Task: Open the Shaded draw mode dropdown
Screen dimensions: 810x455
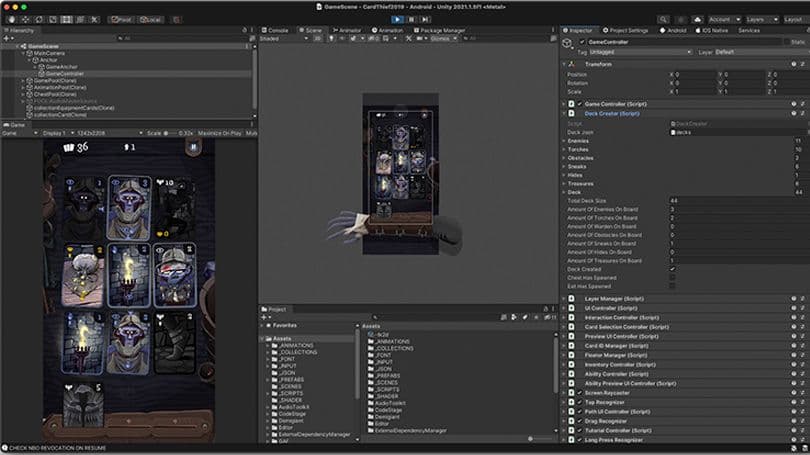Action: click(x=284, y=39)
